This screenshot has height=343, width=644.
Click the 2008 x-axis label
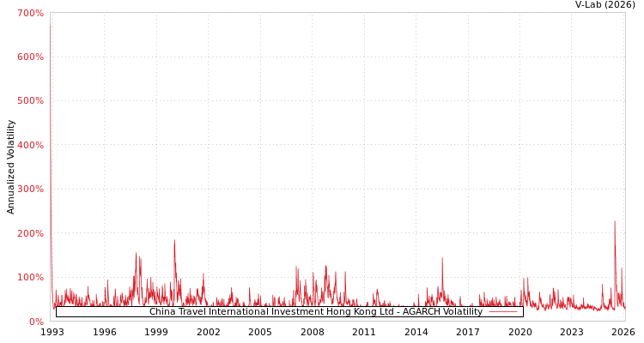313,332
